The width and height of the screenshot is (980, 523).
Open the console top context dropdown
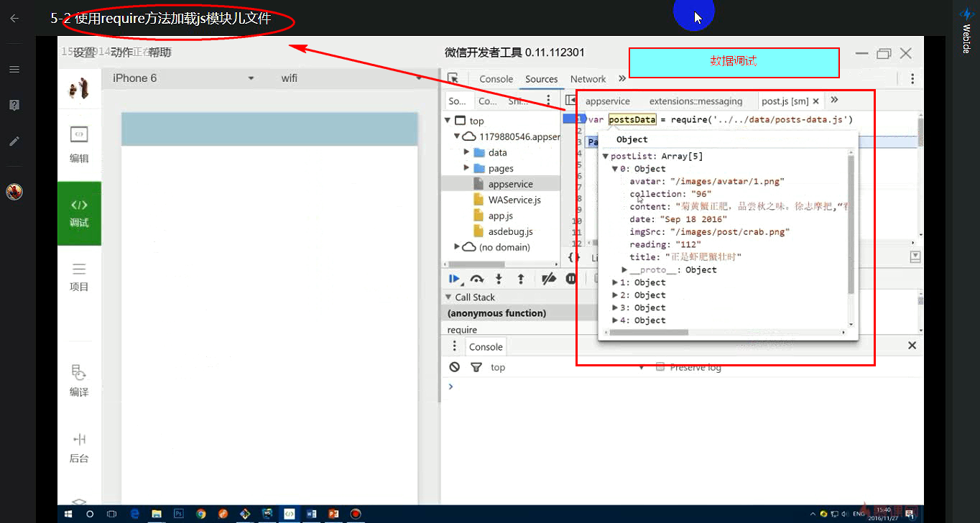(568, 367)
